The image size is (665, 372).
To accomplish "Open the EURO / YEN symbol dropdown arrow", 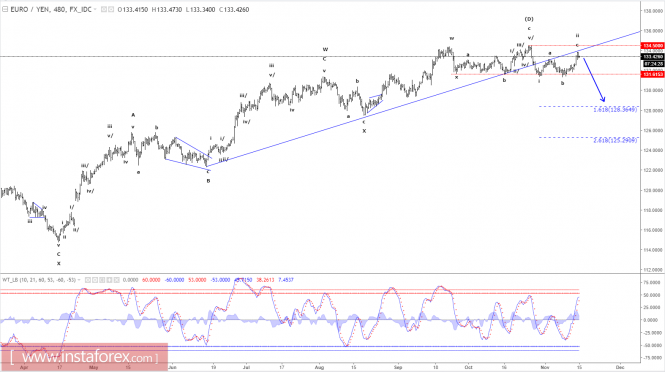I will [x=95, y=9].
